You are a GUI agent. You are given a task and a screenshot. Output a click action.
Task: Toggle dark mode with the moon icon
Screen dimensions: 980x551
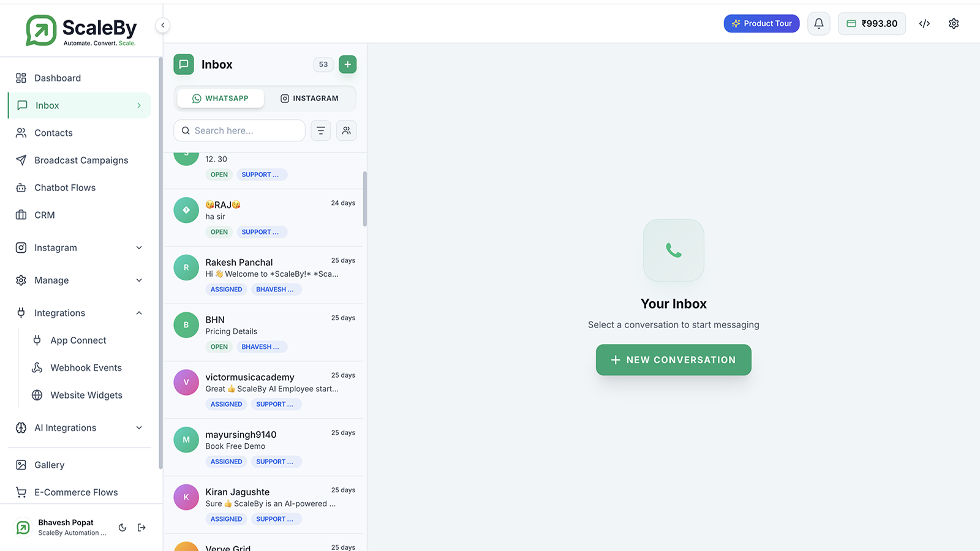[x=123, y=528]
